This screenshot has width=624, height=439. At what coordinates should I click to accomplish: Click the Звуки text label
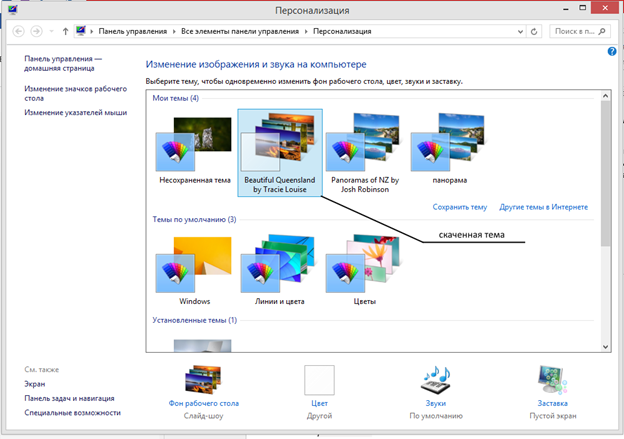pos(436,403)
